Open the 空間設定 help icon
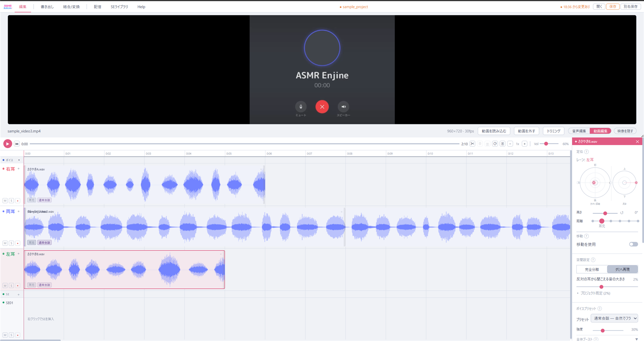 (593, 260)
